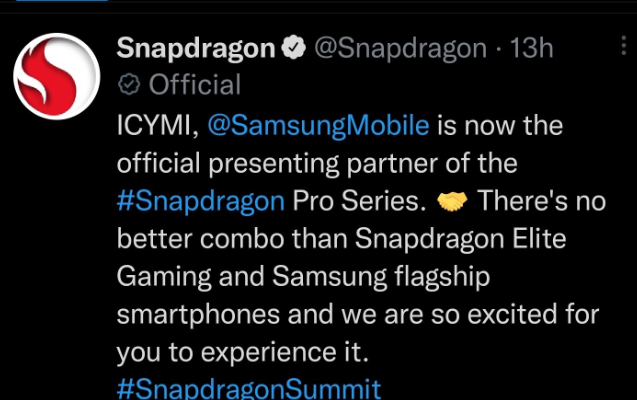Click the word ICYMI starting the tweet
This screenshot has width=637, height=400.
pos(159,127)
